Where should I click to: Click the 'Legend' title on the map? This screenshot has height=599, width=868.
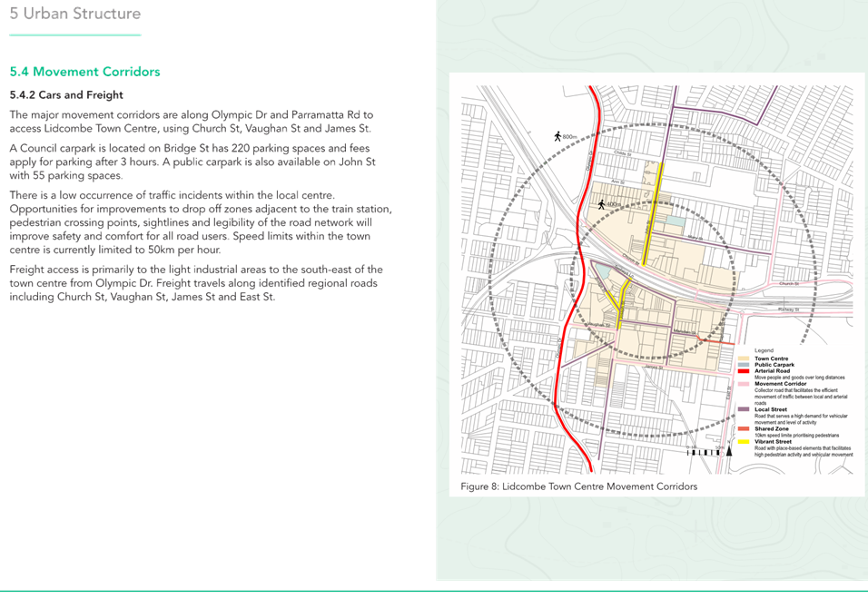[x=764, y=350]
